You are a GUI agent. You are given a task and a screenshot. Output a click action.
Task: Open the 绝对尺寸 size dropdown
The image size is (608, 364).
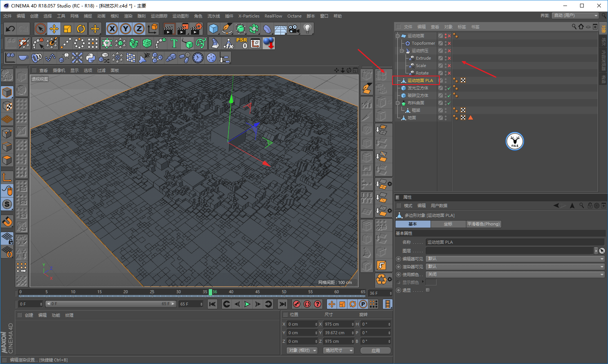[338, 350]
